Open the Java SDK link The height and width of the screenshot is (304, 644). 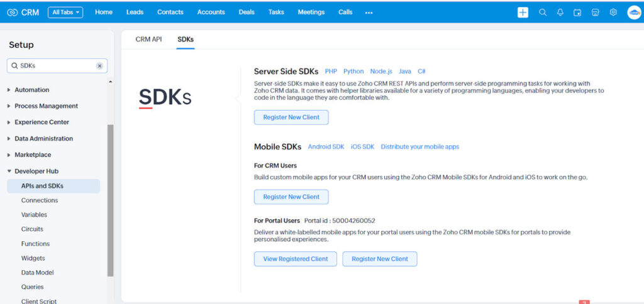coord(405,72)
